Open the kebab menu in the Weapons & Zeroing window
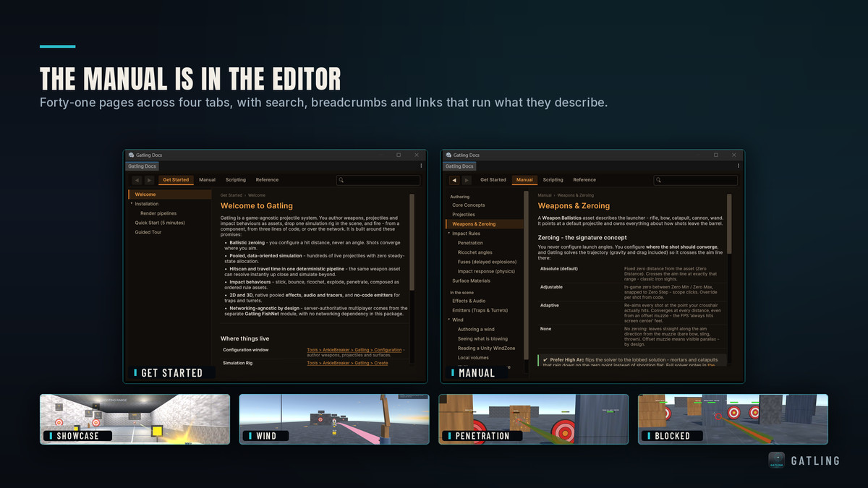 tap(739, 166)
